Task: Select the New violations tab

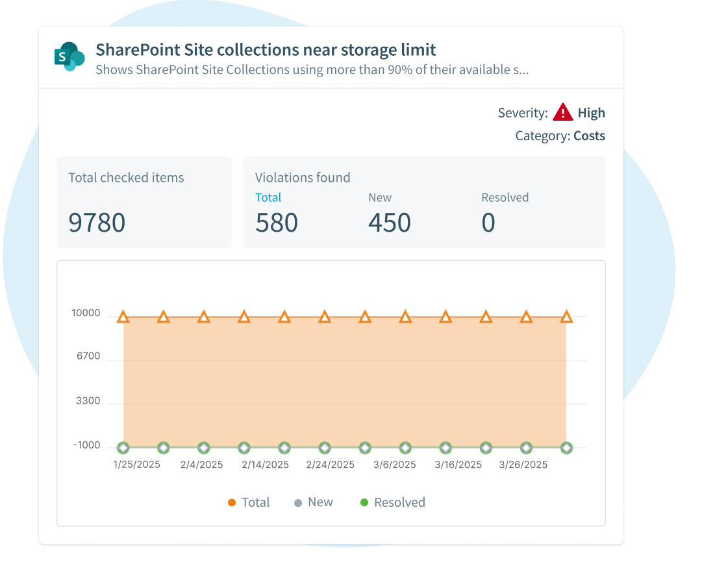Action: [x=380, y=197]
